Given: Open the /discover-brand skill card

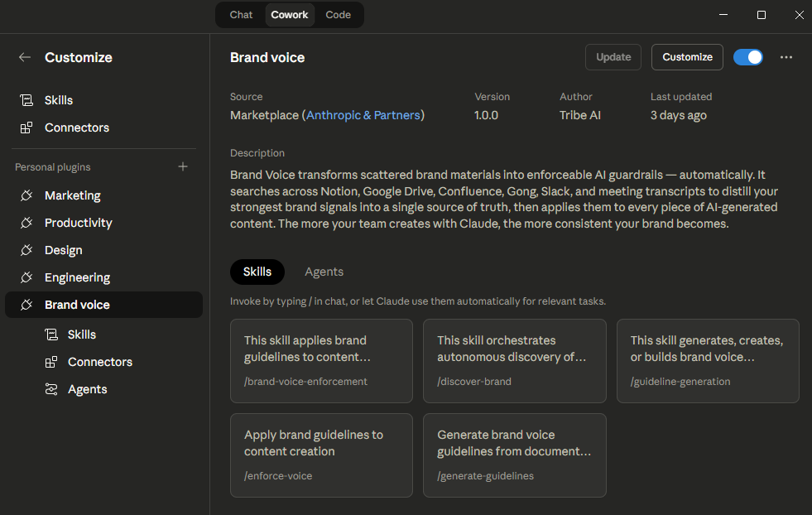Looking at the screenshot, I should (514, 361).
